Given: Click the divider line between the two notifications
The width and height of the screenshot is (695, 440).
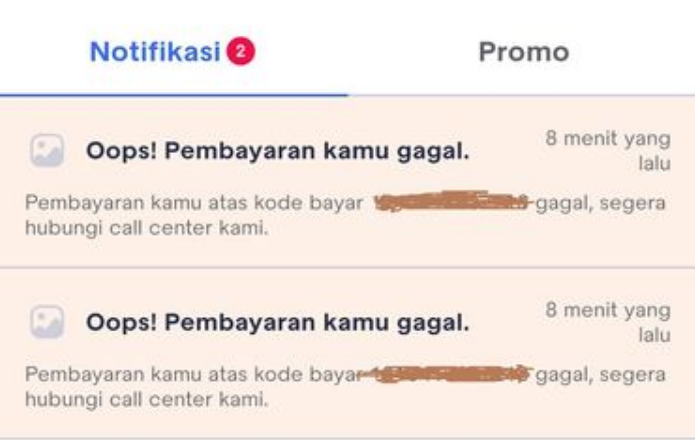Looking at the screenshot, I should [x=348, y=267].
